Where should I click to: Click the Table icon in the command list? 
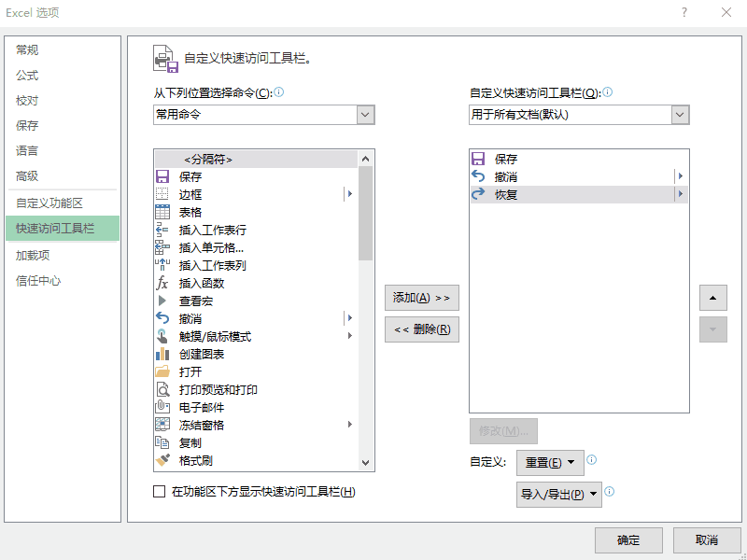162,212
